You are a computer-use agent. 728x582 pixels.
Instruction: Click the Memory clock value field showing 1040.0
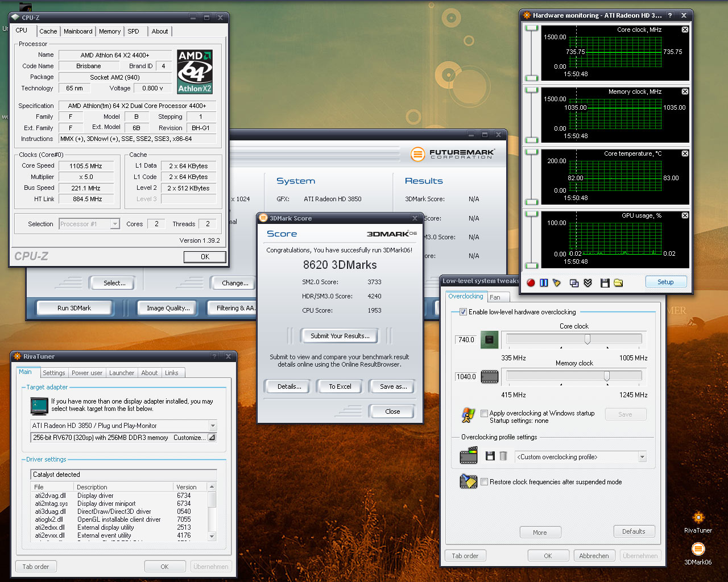pos(466,377)
